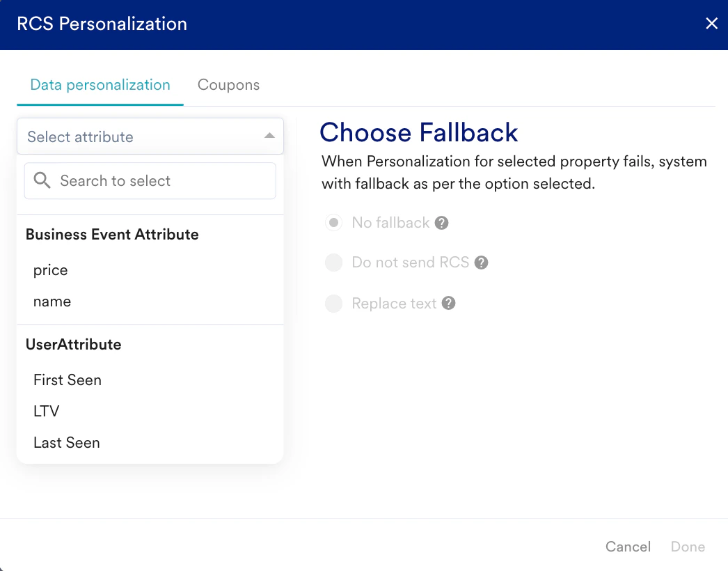Viewport: 728px width, 571px height.
Task: Collapse the Select attribute dropdown
Action: [x=269, y=136]
